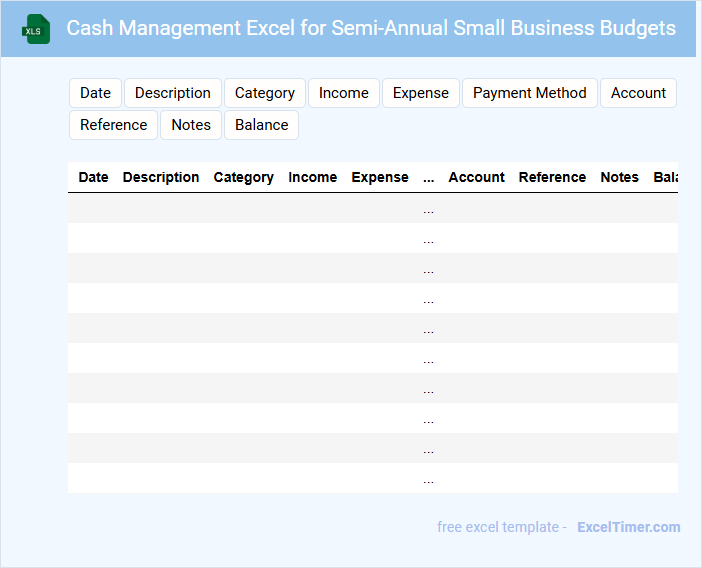
Task: Click the Payment Method tag
Action: click(529, 93)
